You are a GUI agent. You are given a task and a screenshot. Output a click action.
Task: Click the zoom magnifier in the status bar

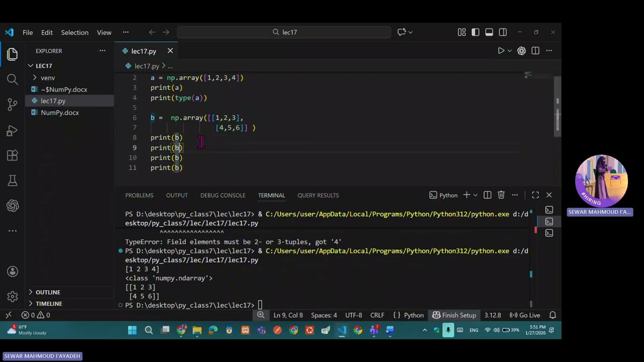[x=261, y=315]
